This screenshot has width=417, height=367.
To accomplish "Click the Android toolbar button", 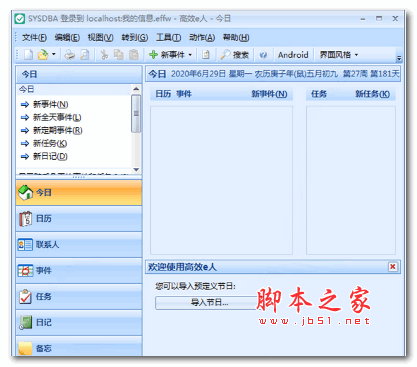I will point(293,55).
